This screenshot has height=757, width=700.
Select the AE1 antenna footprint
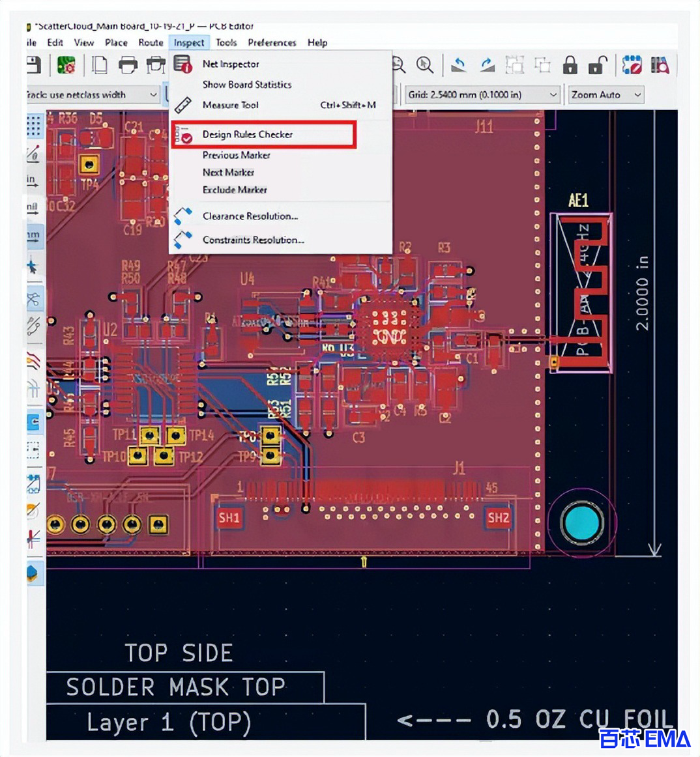tap(581, 293)
